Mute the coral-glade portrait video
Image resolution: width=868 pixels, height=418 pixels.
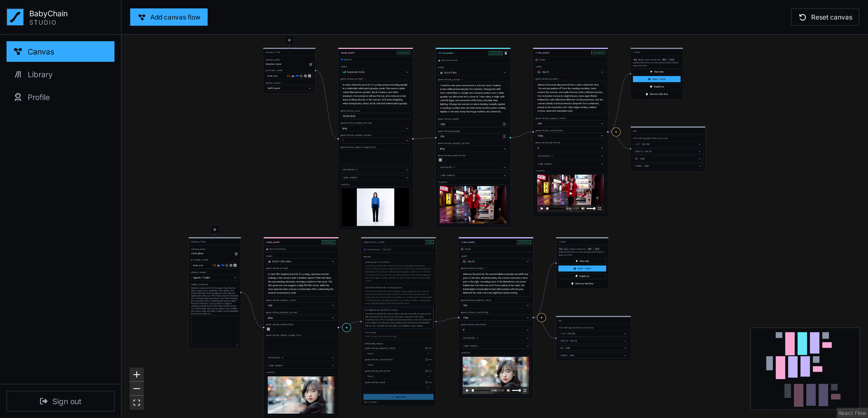click(x=508, y=390)
